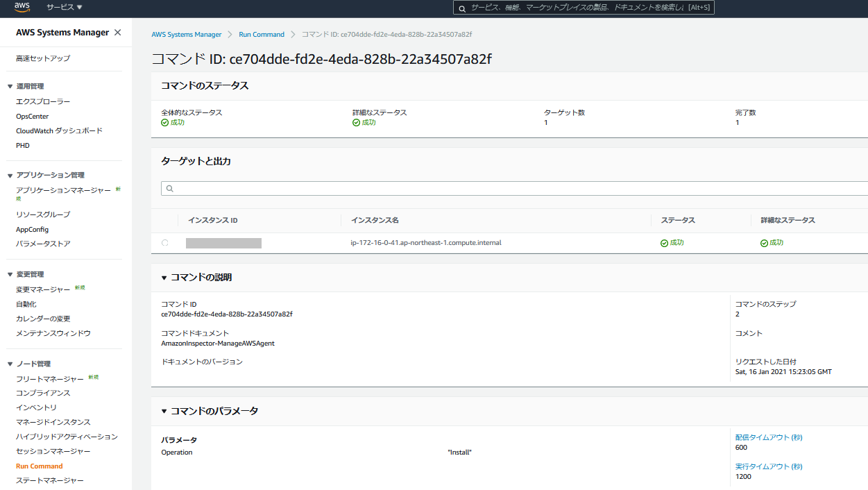Click the インスタンス名 column header
Image resolution: width=868 pixels, height=490 pixels.
(375, 220)
